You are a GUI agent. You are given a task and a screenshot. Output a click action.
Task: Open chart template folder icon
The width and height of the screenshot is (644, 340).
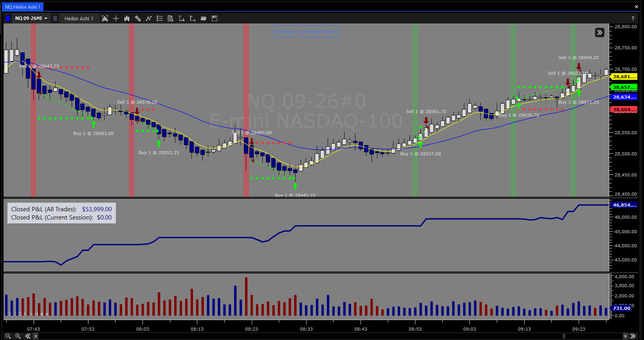pos(204,18)
